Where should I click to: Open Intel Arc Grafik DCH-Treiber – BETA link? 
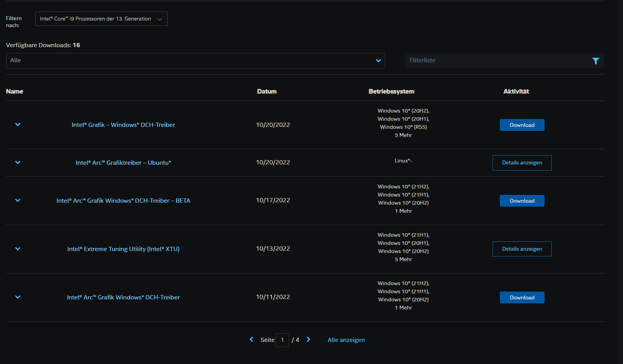(x=123, y=201)
